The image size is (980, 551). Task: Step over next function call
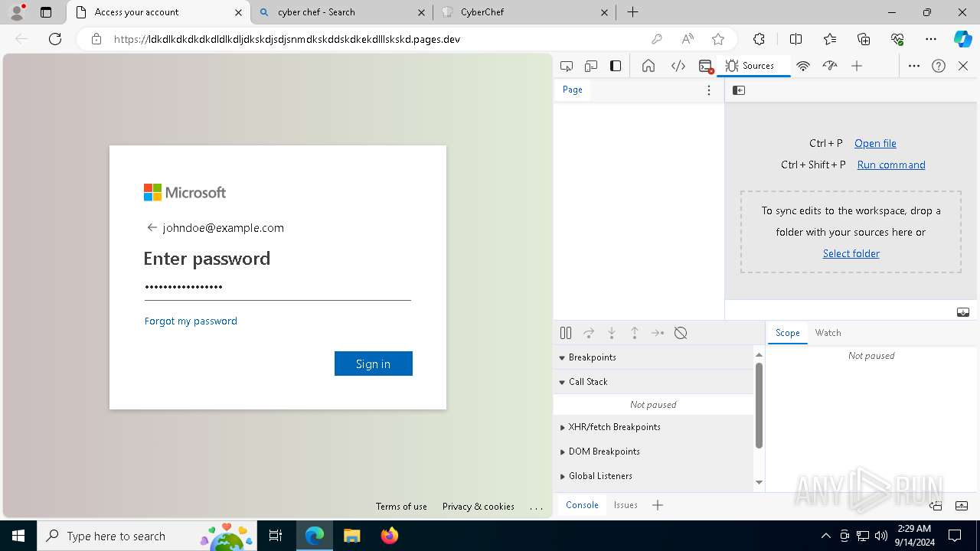[589, 333]
